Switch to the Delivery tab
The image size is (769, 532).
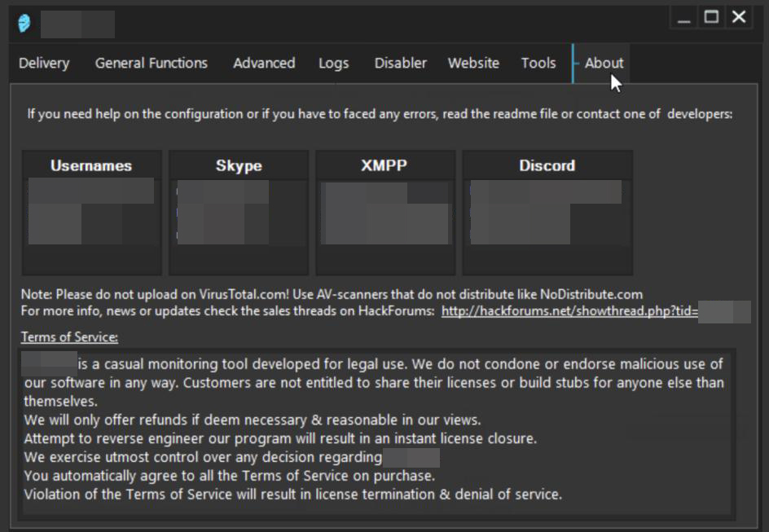[44, 63]
